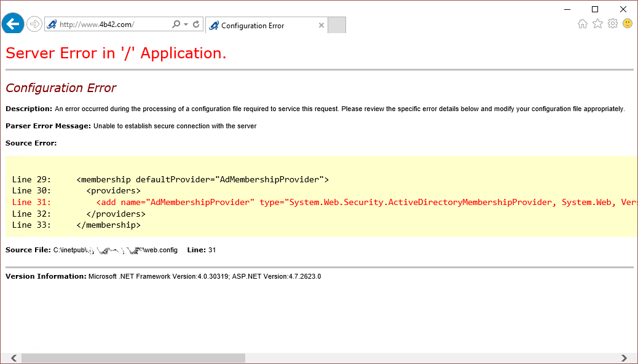Click the greyed Forward arrow button
This screenshot has height=364, width=638.
point(34,24)
